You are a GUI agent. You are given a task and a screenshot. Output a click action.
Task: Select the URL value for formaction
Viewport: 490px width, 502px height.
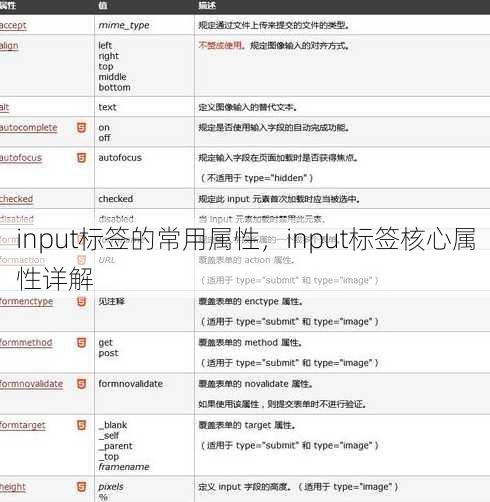[107, 260]
